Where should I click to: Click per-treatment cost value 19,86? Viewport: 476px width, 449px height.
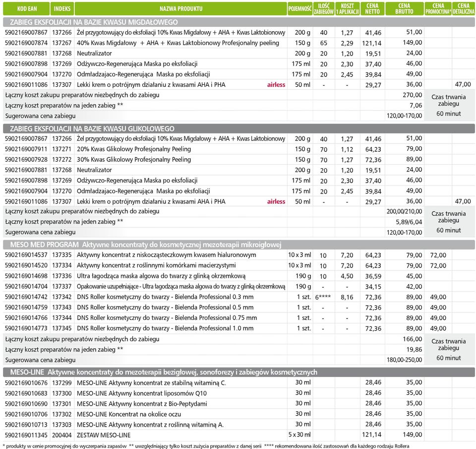pos(414,350)
